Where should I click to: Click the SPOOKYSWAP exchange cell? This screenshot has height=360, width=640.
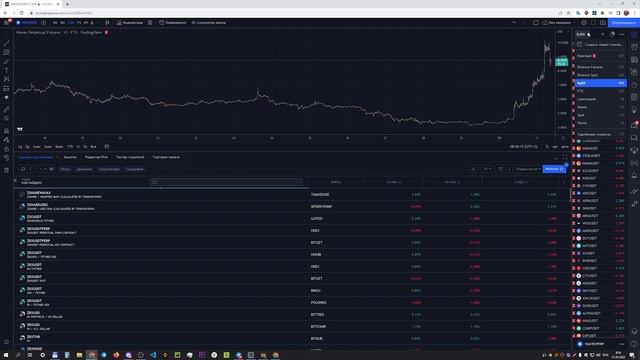[x=321, y=207]
